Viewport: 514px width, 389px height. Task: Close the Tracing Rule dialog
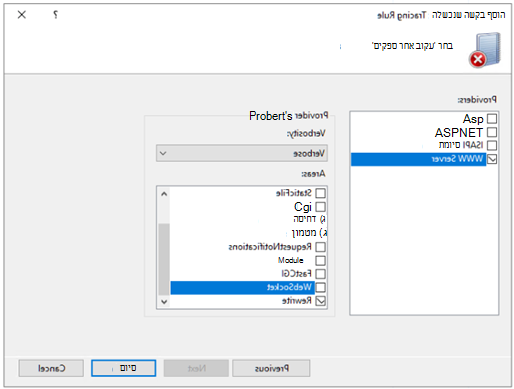click(22, 15)
